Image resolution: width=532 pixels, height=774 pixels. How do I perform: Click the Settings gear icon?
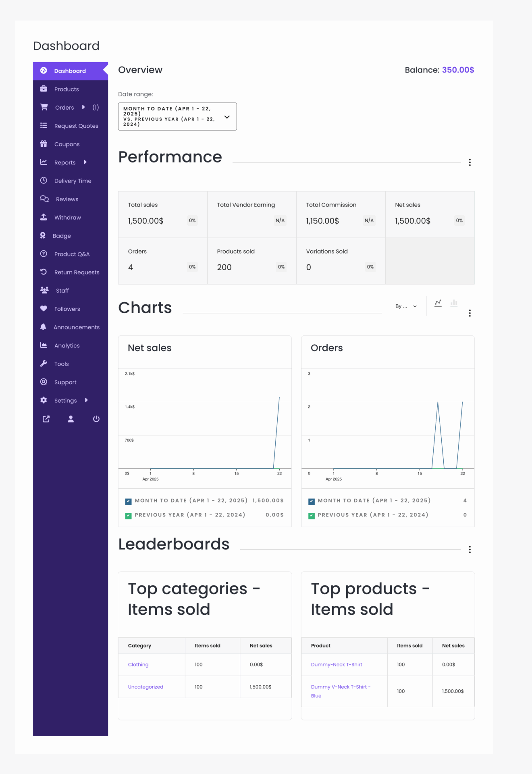point(44,400)
